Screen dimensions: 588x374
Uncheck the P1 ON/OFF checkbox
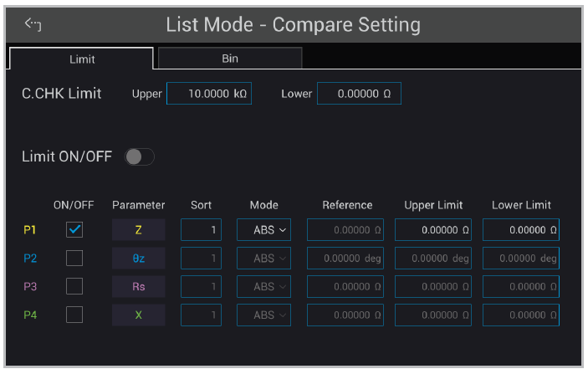(x=74, y=229)
